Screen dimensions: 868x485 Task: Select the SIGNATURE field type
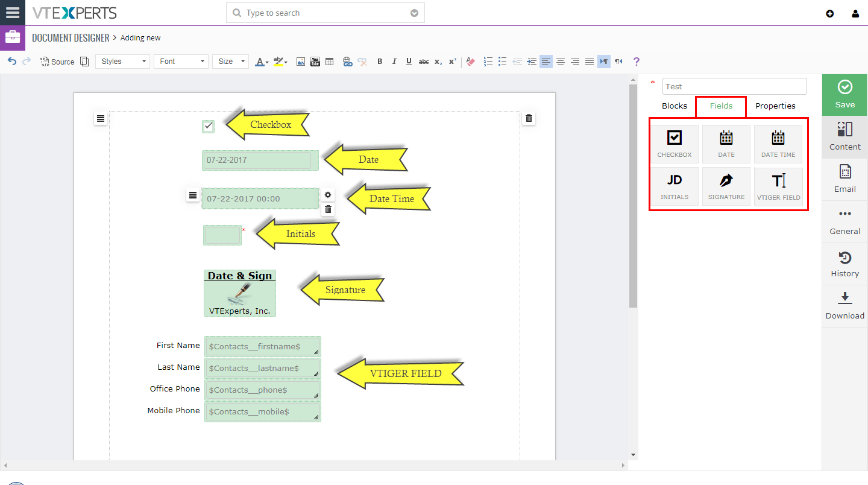tap(726, 185)
